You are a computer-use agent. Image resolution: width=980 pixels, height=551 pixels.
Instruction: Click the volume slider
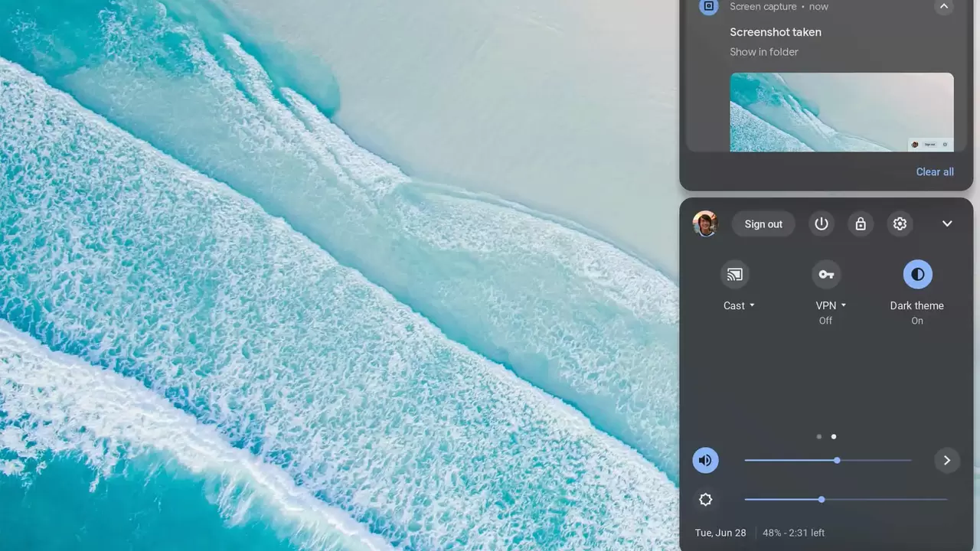pos(828,460)
